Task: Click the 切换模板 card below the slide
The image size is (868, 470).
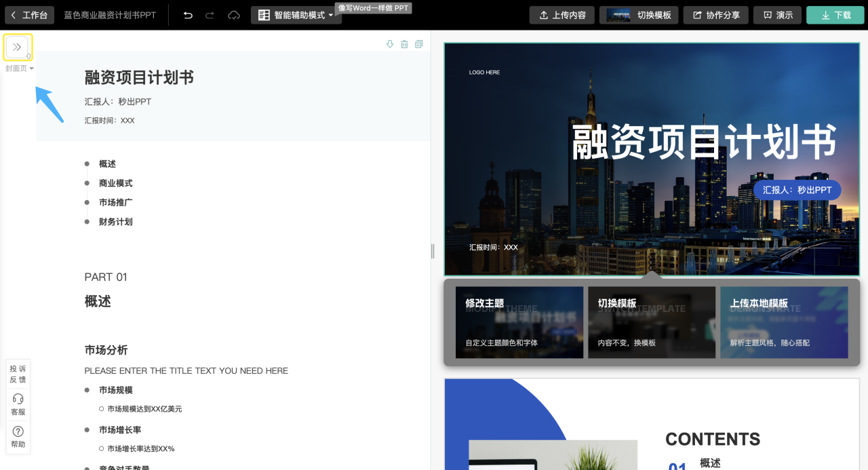Action: (x=652, y=322)
